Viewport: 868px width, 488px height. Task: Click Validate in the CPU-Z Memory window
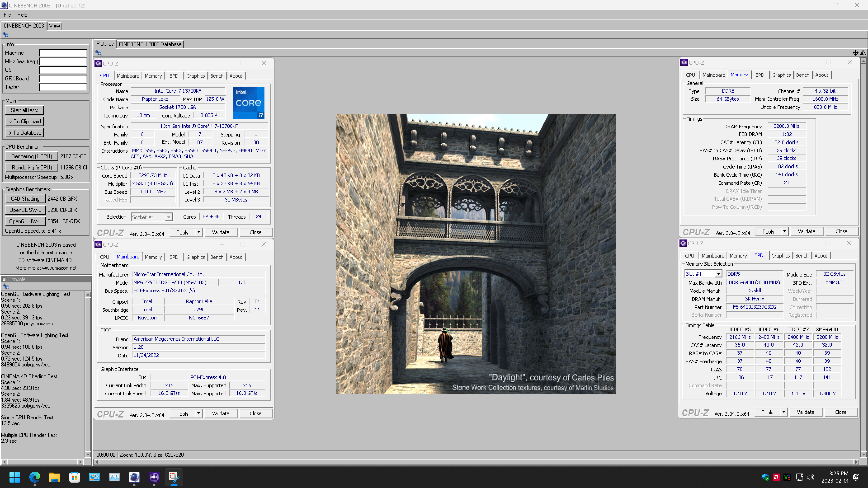point(806,231)
